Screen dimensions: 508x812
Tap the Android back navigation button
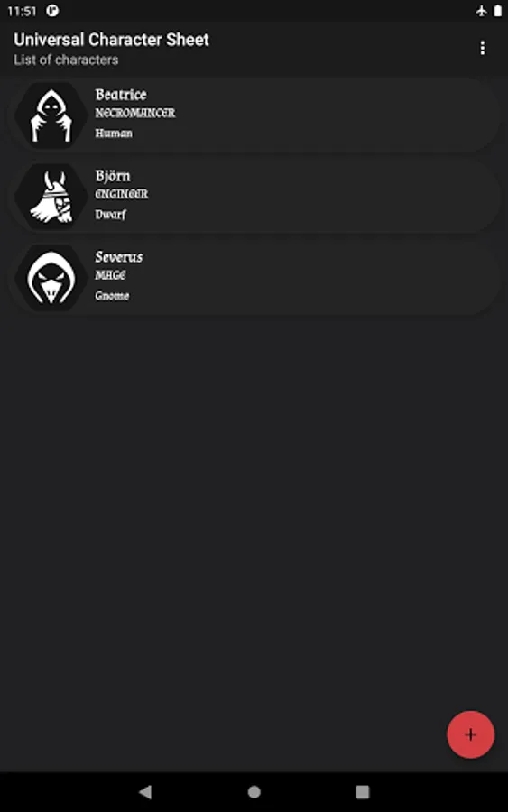[x=145, y=791]
